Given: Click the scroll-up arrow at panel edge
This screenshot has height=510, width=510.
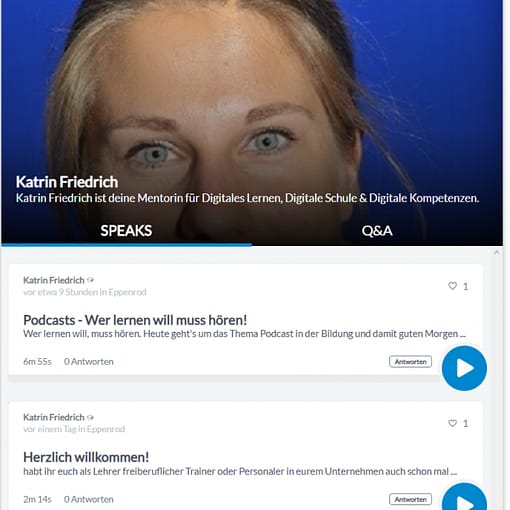Looking at the screenshot, I should pos(496,253).
